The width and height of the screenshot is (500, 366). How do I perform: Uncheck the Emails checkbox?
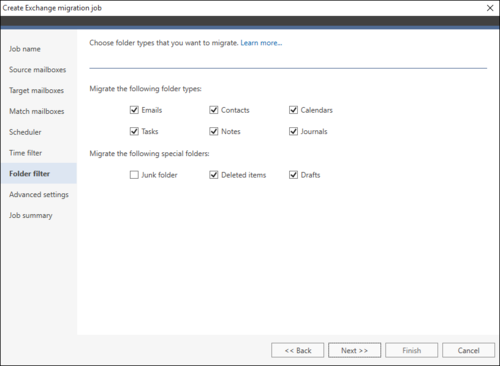(134, 110)
